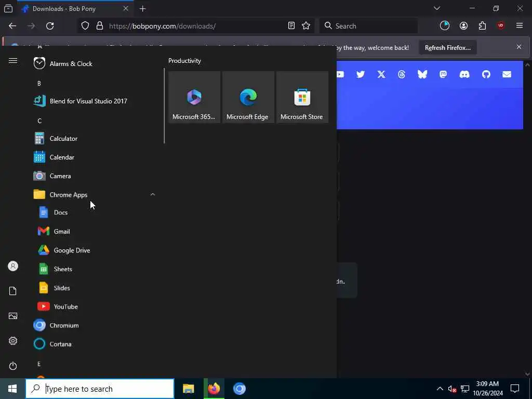Click the Refresh Firefox button
The image size is (532, 399).
point(448,47)
